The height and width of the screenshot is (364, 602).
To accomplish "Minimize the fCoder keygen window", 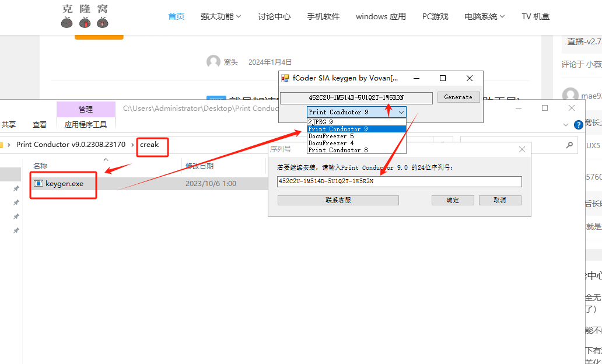I will click(416, 78).
